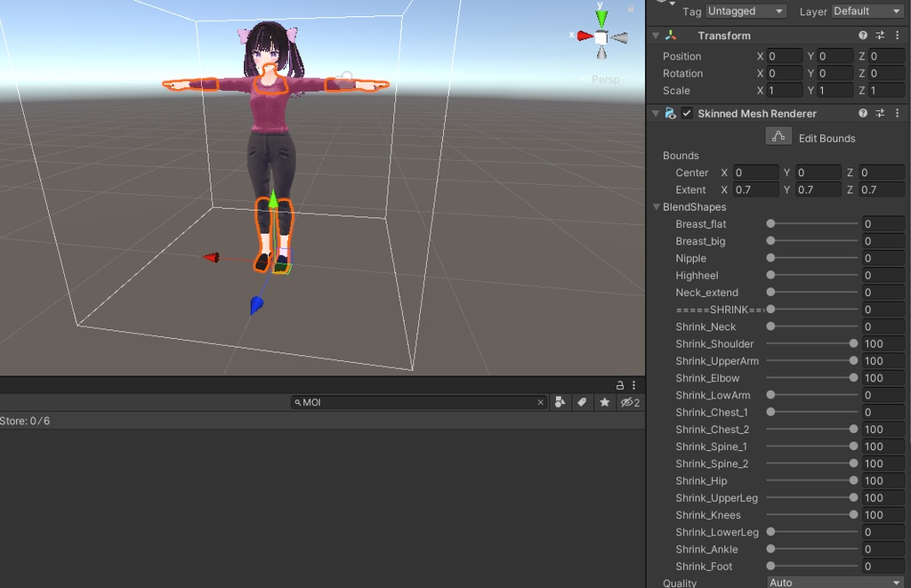Image resolution: width=911 pixels, height=588 pixels.
Task: Click Bounds Extent Y field
Action: [818, 189]
